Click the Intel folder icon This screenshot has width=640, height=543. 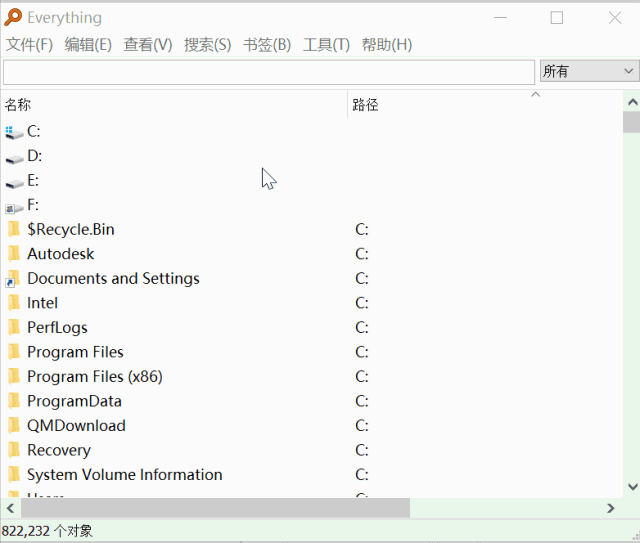coord(14,303)
